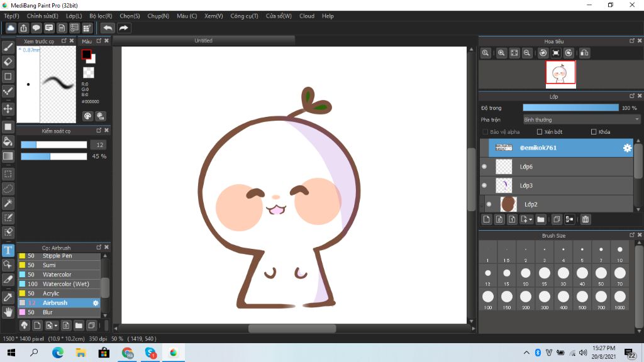Select the Hand pan tool
This screenshot has height=362, width=644.
point(8,312)
